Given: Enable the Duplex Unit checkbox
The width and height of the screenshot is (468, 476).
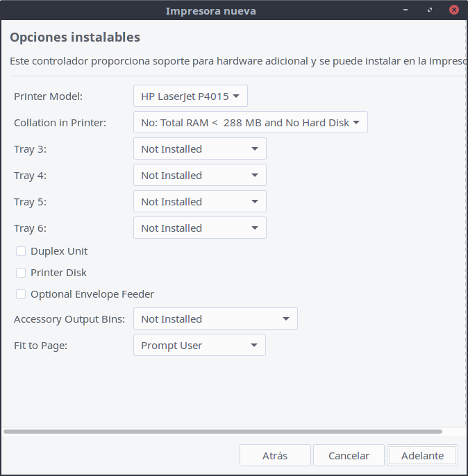Looking at the screenshot, I should coord(21,251).
